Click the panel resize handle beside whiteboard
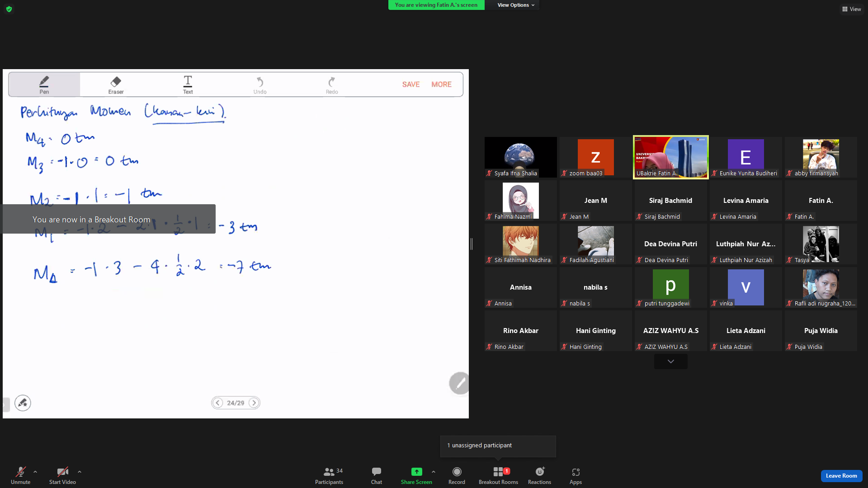 tap(471, 244)
